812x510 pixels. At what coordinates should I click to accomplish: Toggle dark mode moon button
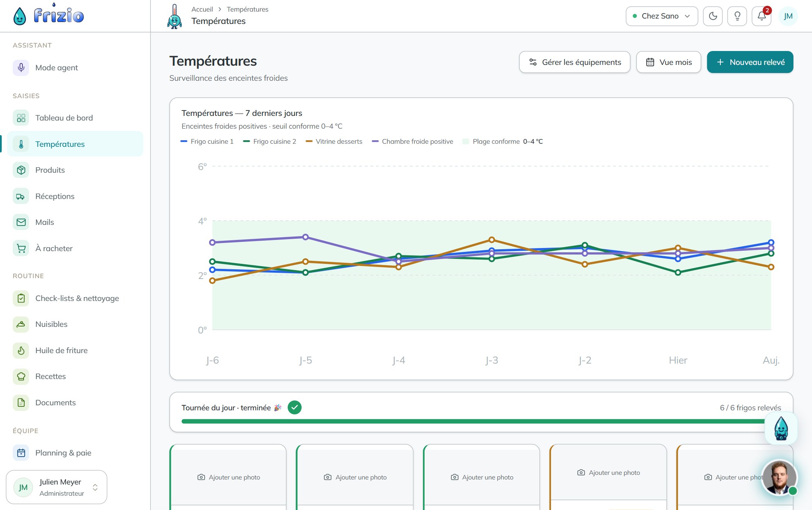click(x=713, y=16)
